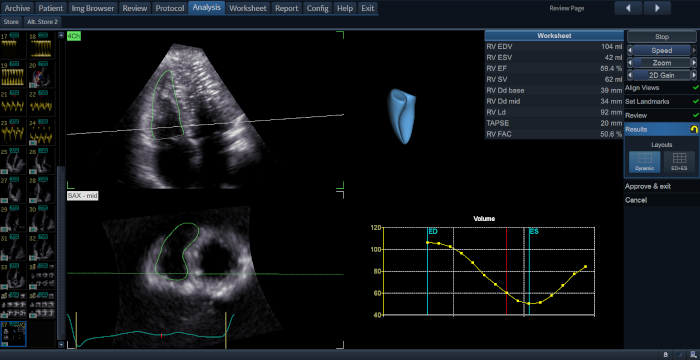Open thumbnail image 18
The height and width of the screenshot is (360, 700).
coord(42,45)
